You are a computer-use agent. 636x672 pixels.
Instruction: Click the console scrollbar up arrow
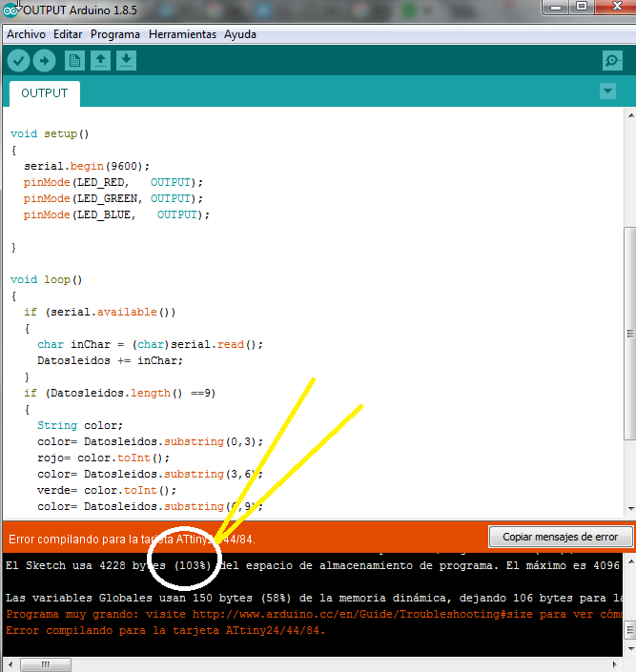(x=630, y=561)
